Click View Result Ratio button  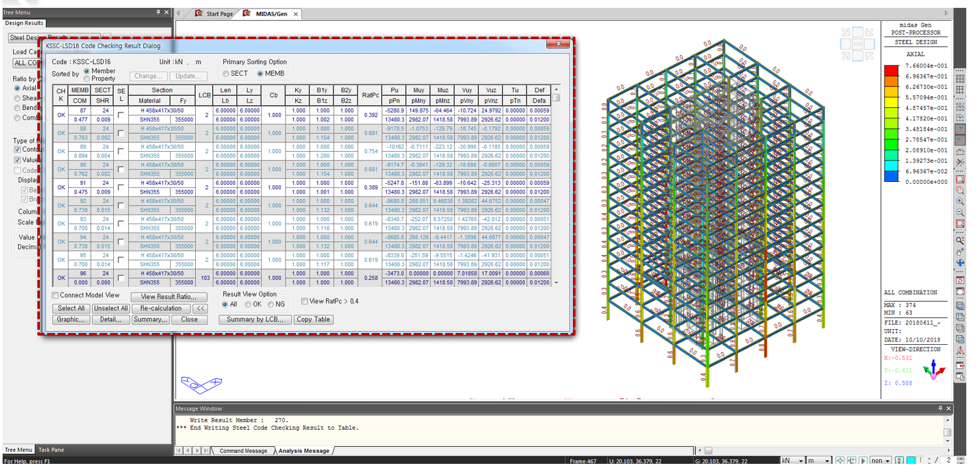pyautogui.click(x=169, y=297)
